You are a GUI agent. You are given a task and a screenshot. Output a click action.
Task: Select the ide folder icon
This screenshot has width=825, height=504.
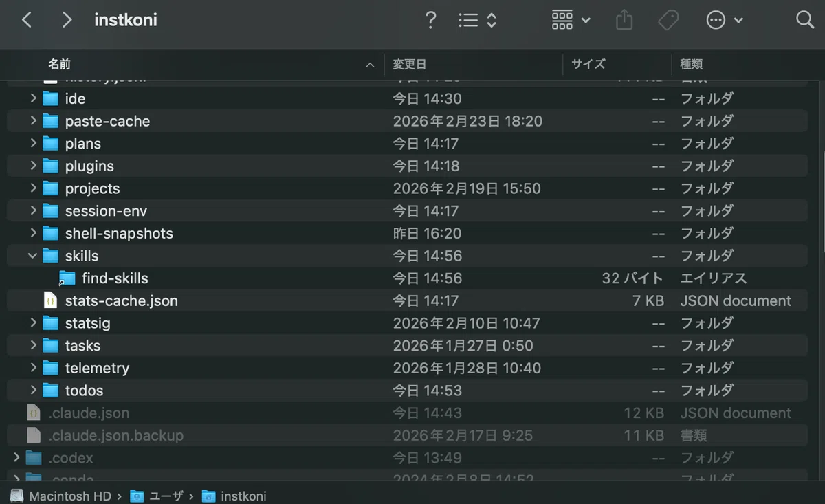point(50,98)
